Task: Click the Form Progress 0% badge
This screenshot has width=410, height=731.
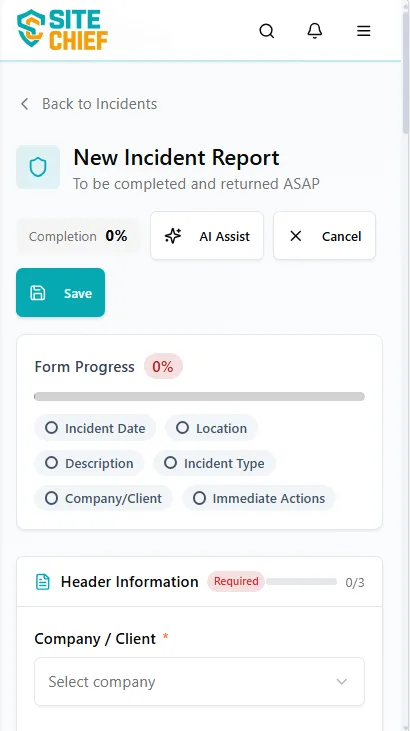Action: (163, 366)
